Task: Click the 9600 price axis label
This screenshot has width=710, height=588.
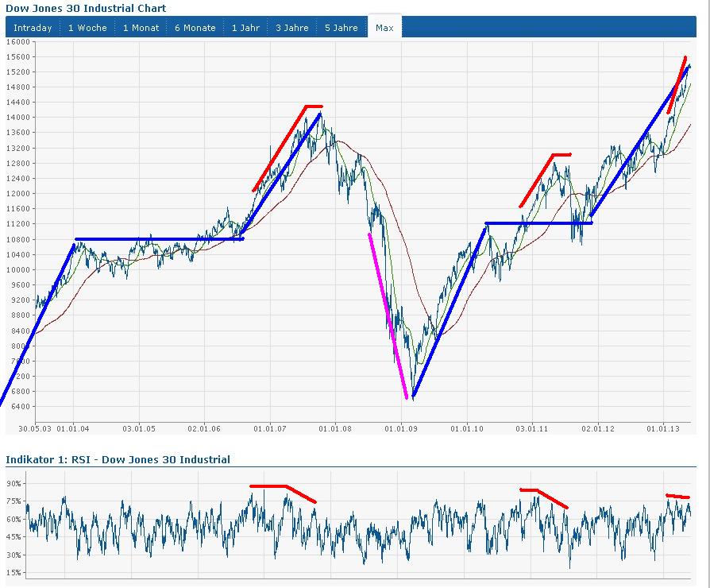Action: click(x=21, y=285)
